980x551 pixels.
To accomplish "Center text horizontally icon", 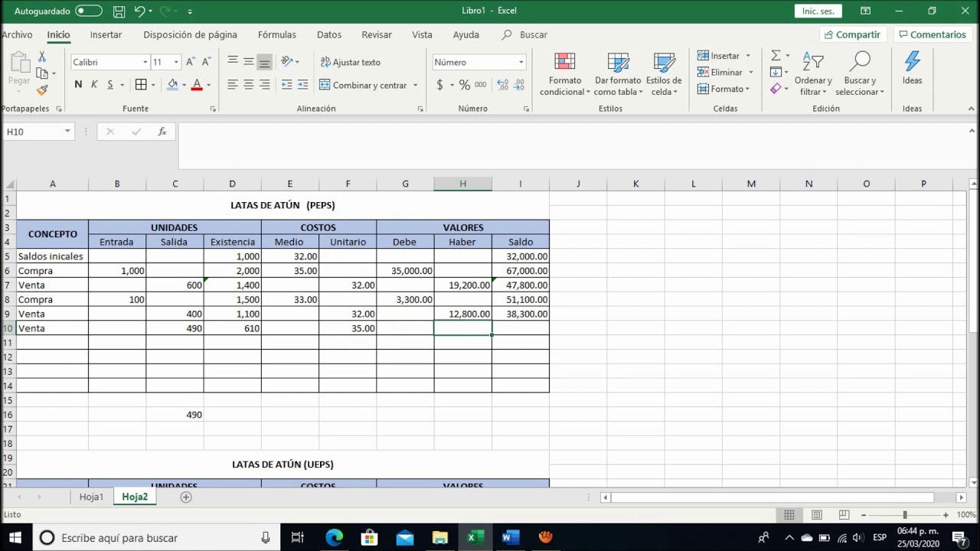I will 249,85.
